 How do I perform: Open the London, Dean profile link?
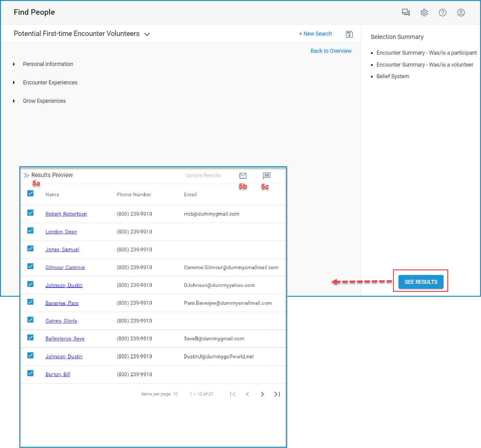tap(61, 232)
